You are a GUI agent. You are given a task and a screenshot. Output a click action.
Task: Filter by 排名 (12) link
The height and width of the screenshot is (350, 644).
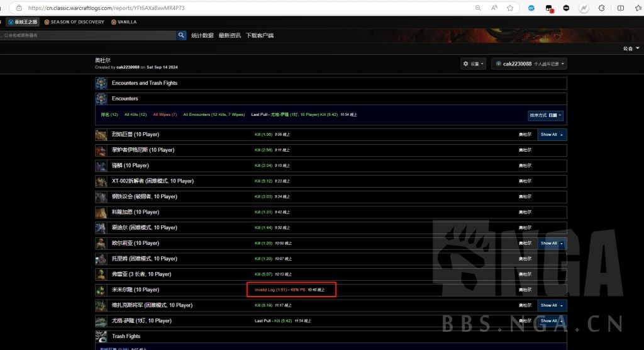pyautogui.click(x=109, y=115)
